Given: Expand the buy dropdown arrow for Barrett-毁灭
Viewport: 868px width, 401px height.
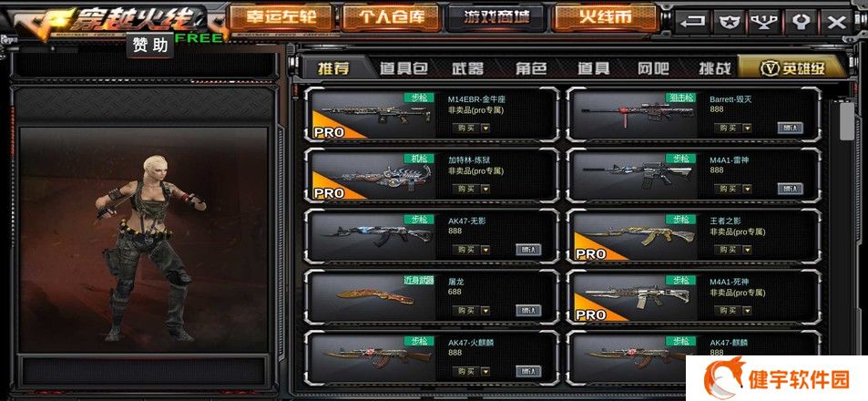Looking at the screenshot, I should [x=747, y=128].
